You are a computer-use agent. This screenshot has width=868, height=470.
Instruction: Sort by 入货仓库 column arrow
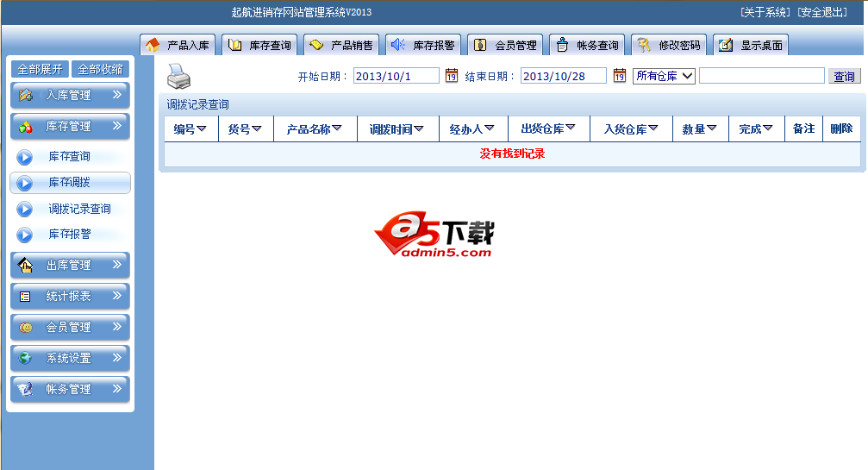653,128
